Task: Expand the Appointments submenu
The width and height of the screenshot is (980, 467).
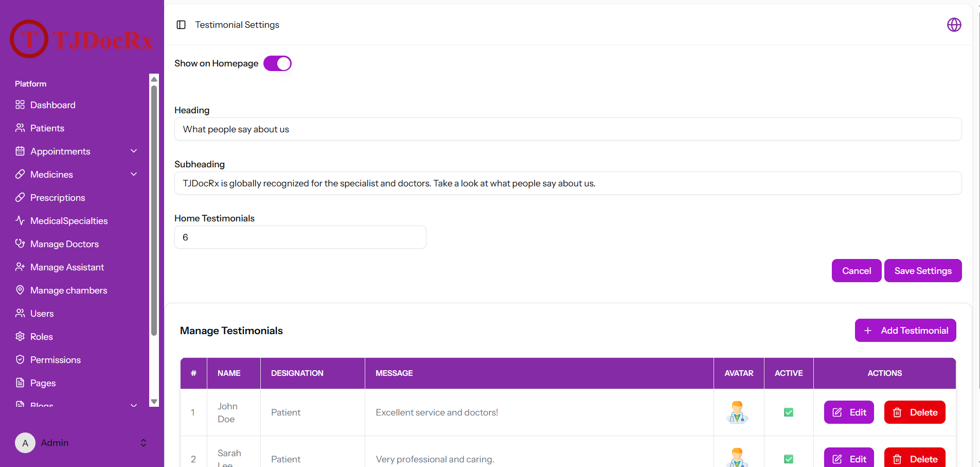Action: [x=77, y=151]
